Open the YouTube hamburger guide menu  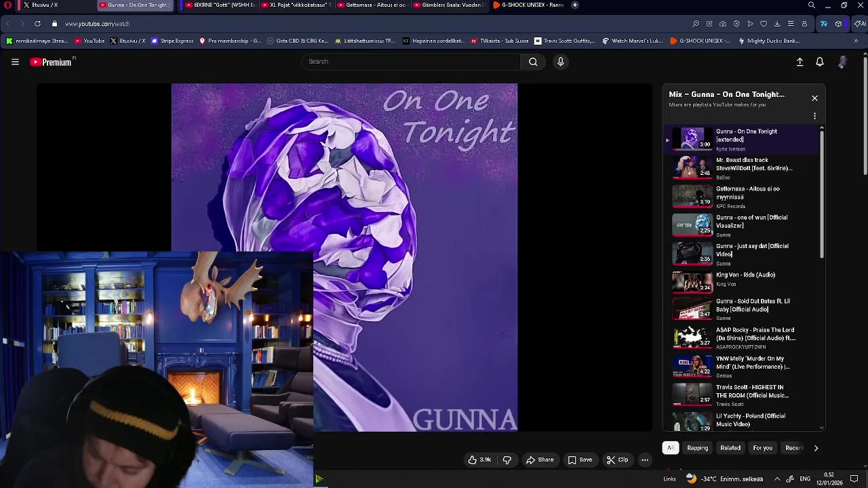[15, 62]
